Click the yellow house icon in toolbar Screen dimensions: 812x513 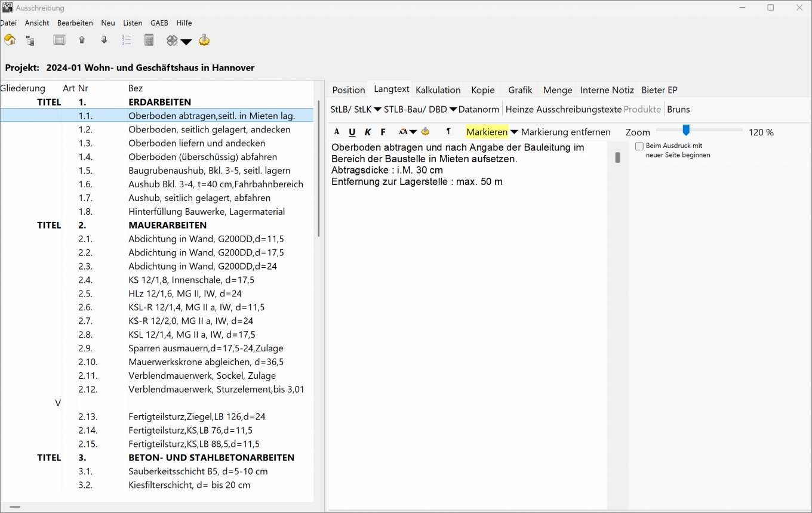(x=10, y=40)
